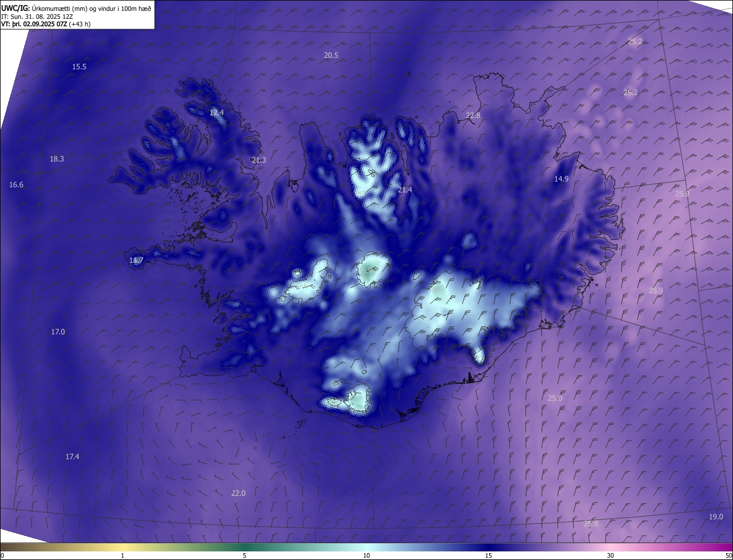Viewport: 733px width, 560px height.
Task: Click the 22.0 value label
Action: pos(238,494)
